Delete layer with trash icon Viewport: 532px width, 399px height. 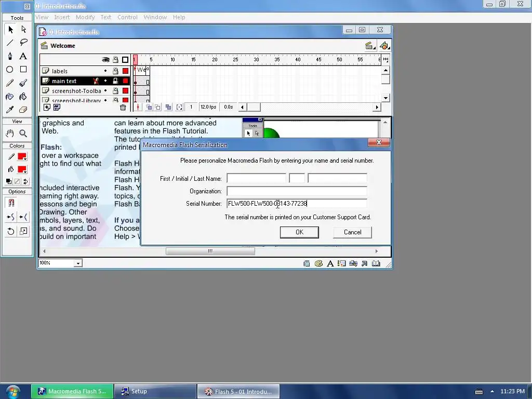[123, 108]
